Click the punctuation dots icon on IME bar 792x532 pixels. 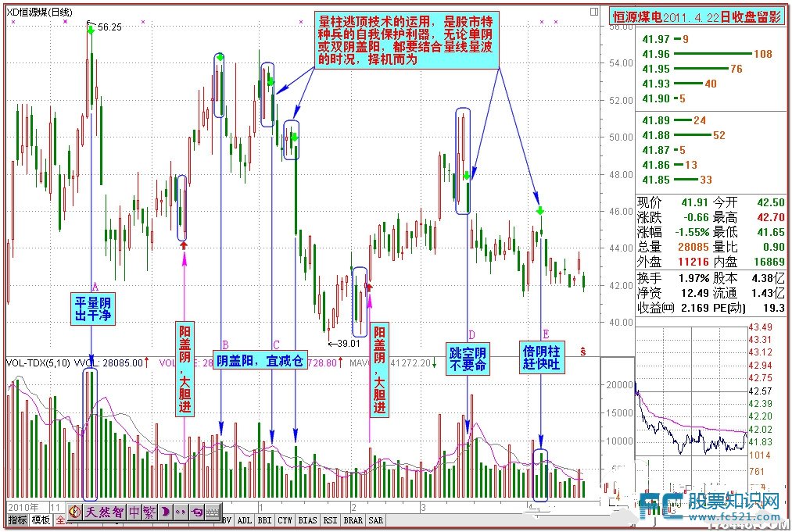coord(181,512)
